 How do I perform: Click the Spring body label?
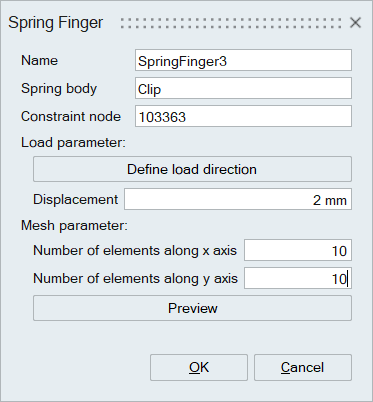59,89
